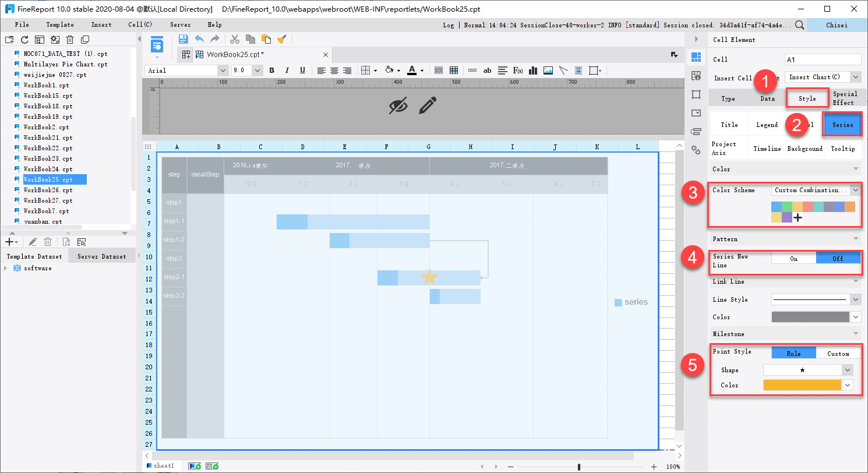Open WorkBook26.cpt in file tree

pos(48,190)
